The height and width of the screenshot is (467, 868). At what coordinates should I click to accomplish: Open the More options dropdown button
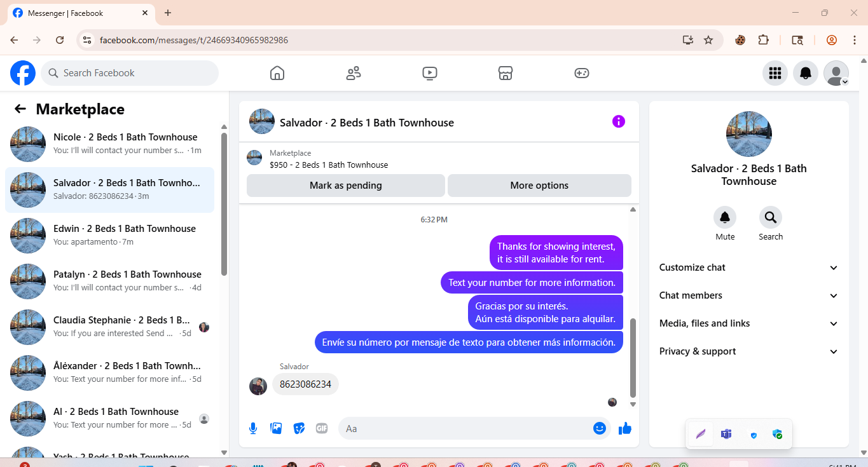(539, 186)
